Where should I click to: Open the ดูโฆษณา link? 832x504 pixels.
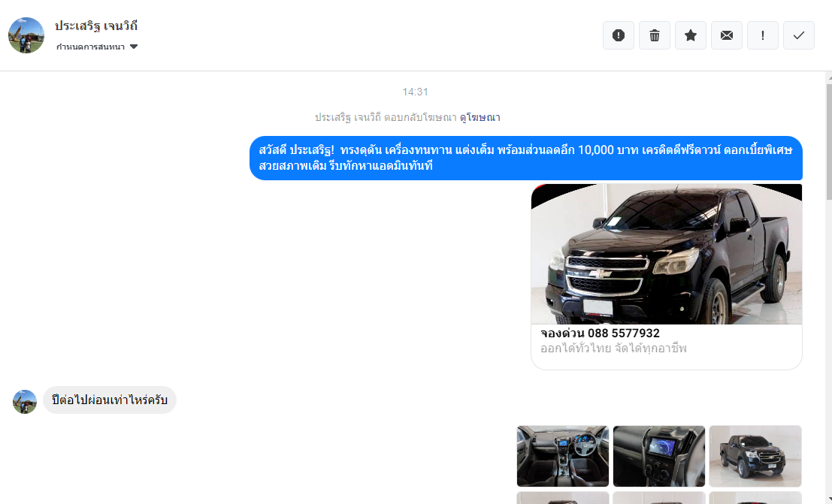coord(480,117)
